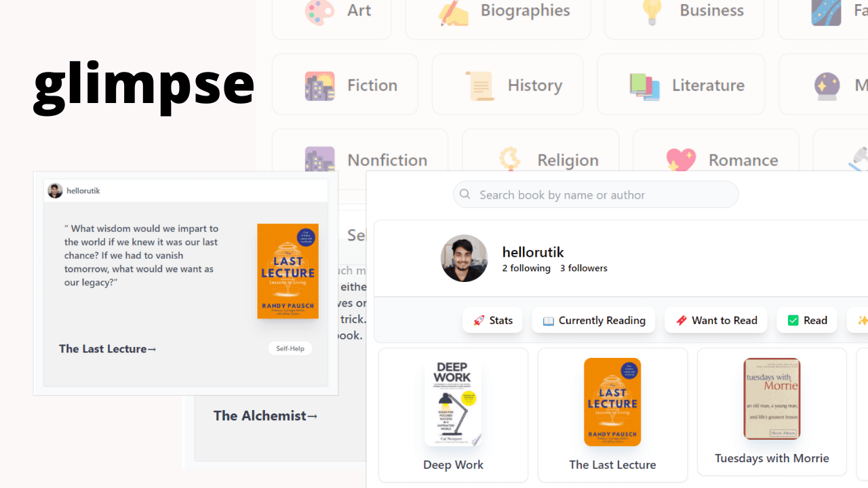Click the Literature books icon

[x=644, y=86]
